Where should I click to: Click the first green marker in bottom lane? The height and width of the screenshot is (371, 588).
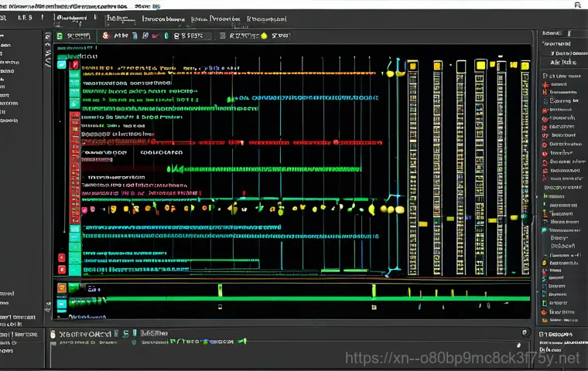220,290
